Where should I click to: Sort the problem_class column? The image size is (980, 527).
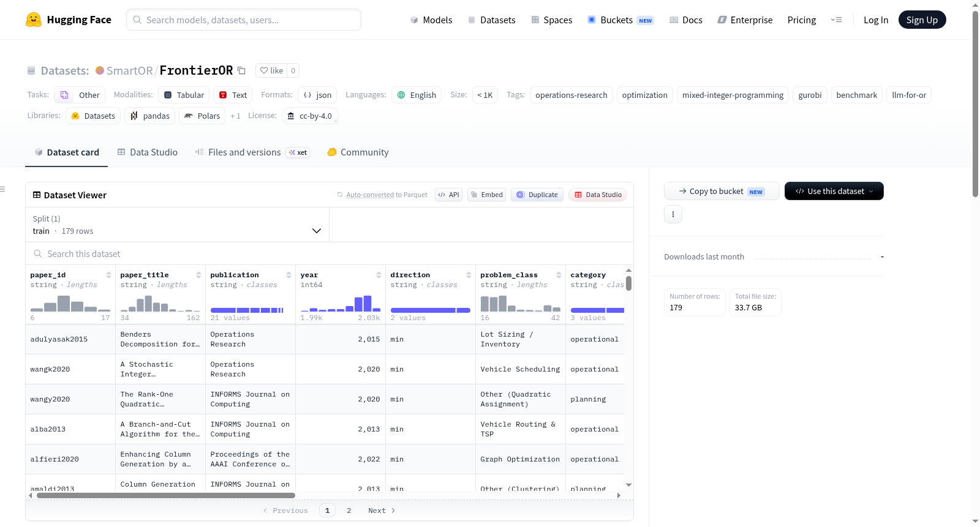[x=559, y=275]
